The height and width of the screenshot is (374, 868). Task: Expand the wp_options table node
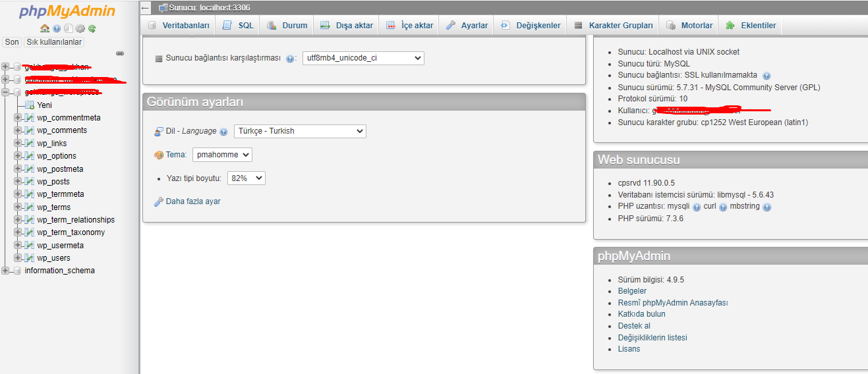18,156
